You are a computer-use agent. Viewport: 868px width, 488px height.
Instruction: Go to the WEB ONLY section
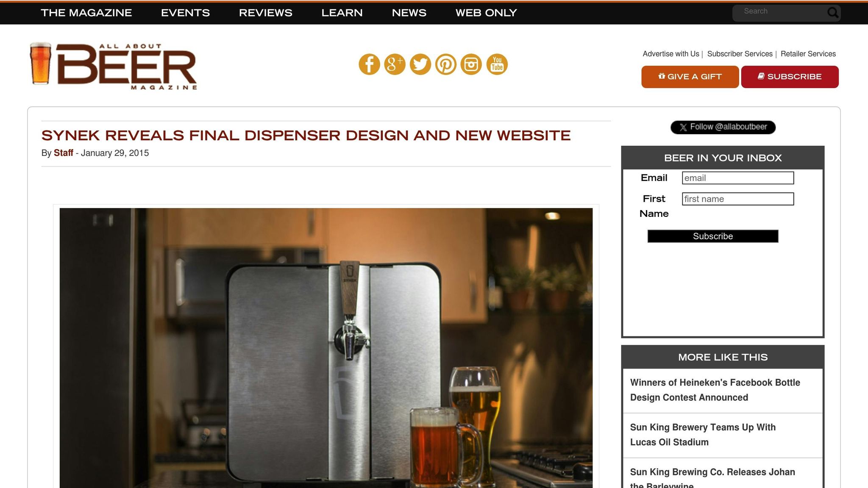coord(486,13)
